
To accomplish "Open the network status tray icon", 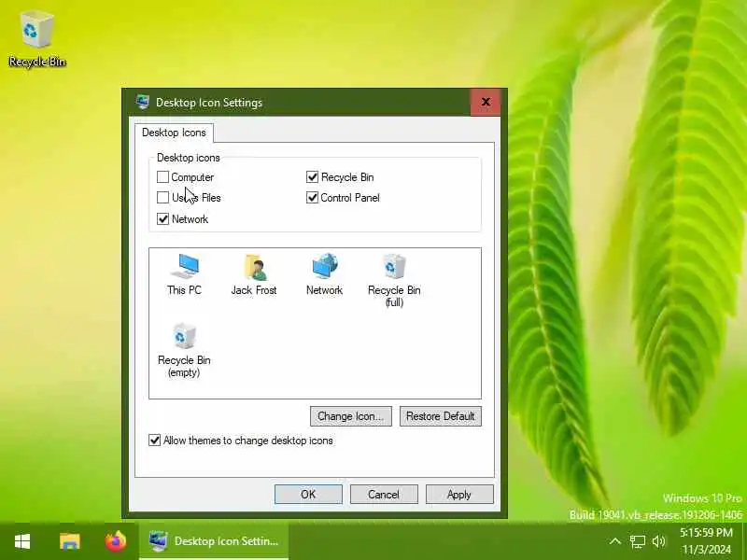I will [638, 541].
